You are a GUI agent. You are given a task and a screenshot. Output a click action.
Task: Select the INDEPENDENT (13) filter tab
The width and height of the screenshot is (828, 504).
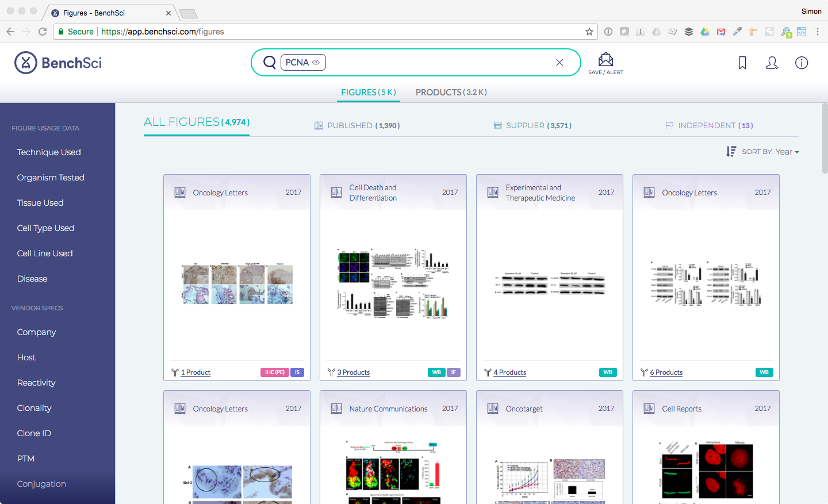[709, 125]
